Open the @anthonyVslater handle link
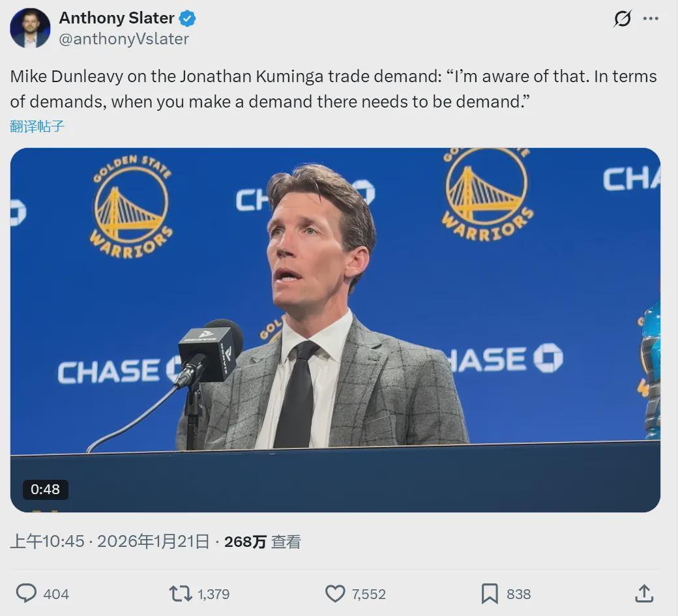The width and height of the screenshot is (678, 616). pos(124,39)
